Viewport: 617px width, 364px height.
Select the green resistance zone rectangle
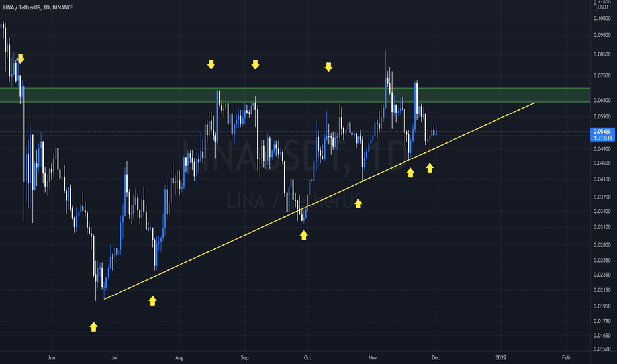(295, 95)
